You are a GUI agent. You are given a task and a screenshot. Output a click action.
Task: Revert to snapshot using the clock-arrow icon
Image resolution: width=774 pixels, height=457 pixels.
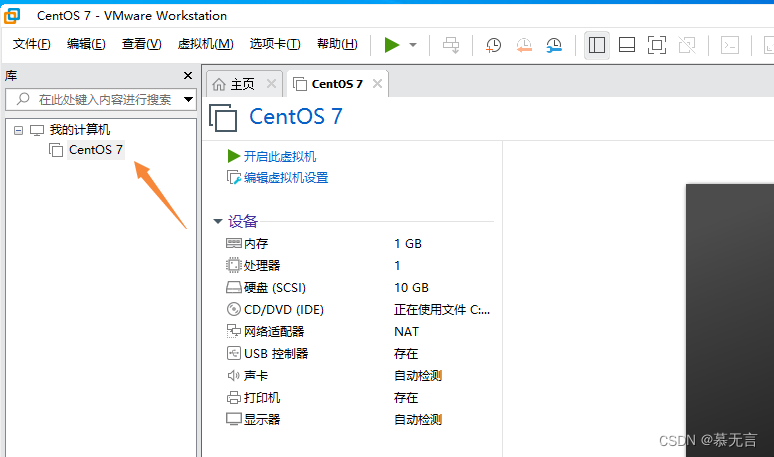524,45
